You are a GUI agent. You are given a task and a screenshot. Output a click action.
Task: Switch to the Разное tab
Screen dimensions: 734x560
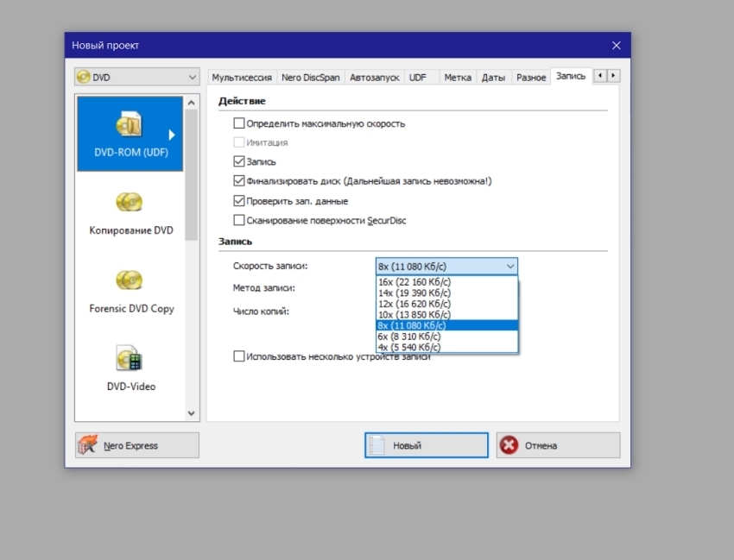(x=531, y=77)
